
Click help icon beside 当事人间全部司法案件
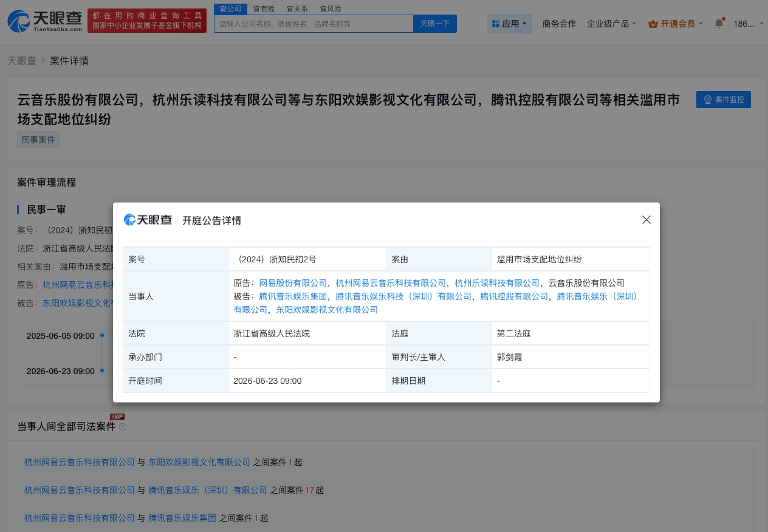pos(123,427)
